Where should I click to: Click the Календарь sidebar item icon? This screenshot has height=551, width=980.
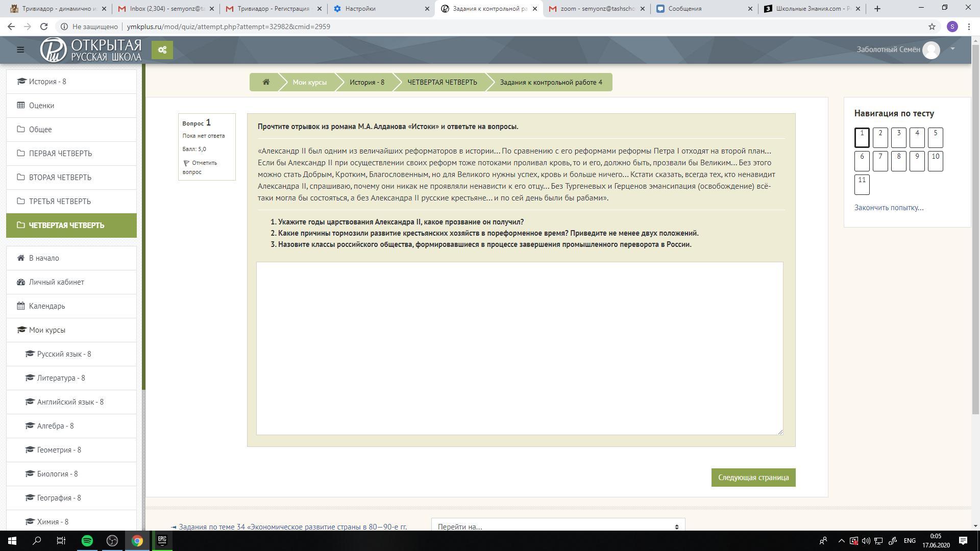point(21,306)
